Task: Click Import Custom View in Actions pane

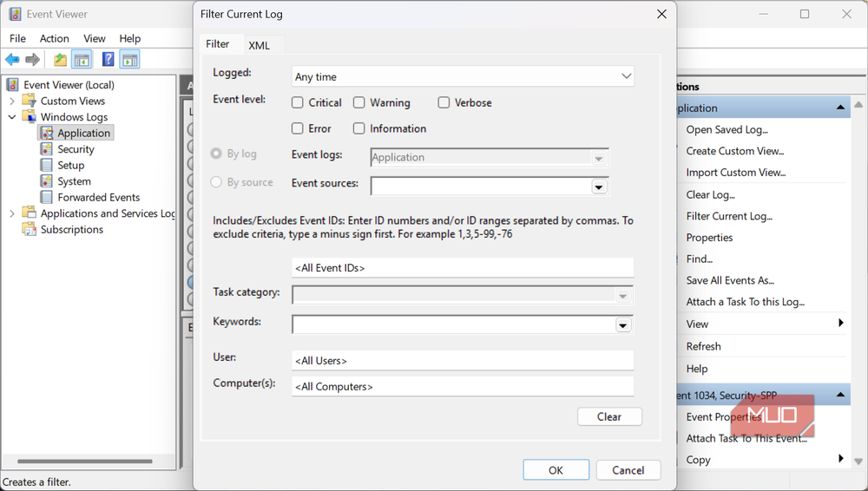Action: [x=736, y=173]
